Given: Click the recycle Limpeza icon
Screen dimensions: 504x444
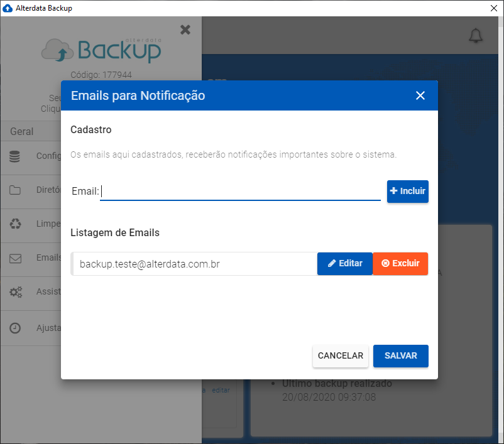Looking at the screenshot, I should pos(15,224).
